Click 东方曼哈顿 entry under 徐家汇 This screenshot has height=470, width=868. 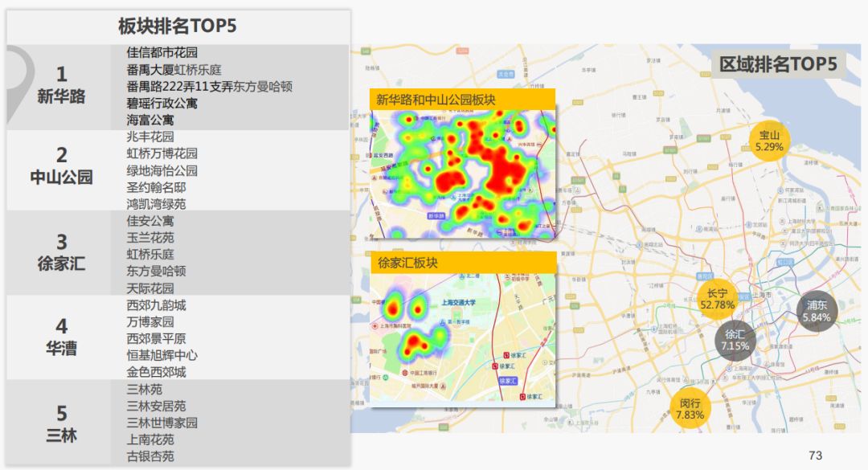click(x=156, y=271)
